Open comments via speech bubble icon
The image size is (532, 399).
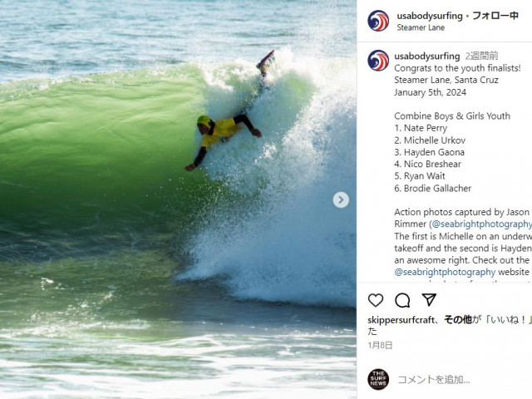click(x=402, y=300)
